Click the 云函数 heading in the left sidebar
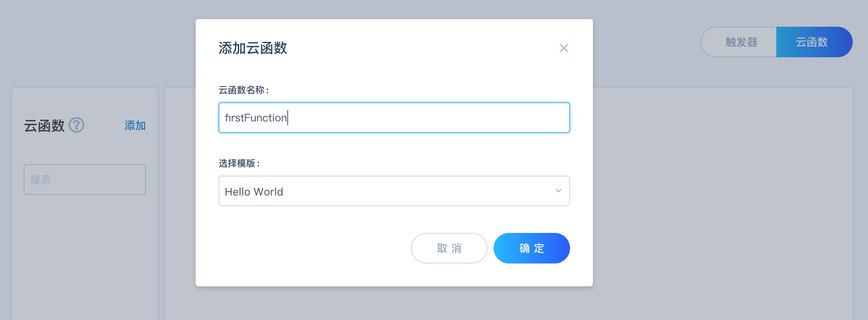Viewport: 868px width, 320px height. click(x=44, y=126)
